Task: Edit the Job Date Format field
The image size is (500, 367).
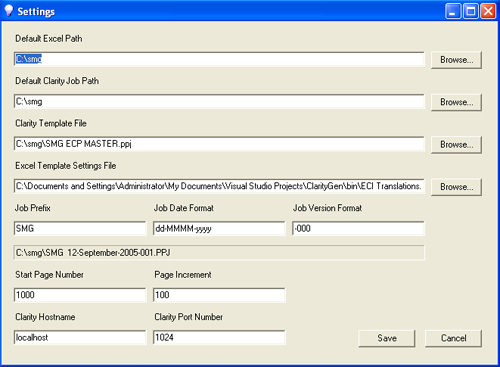Action: (x=219, y=228)
